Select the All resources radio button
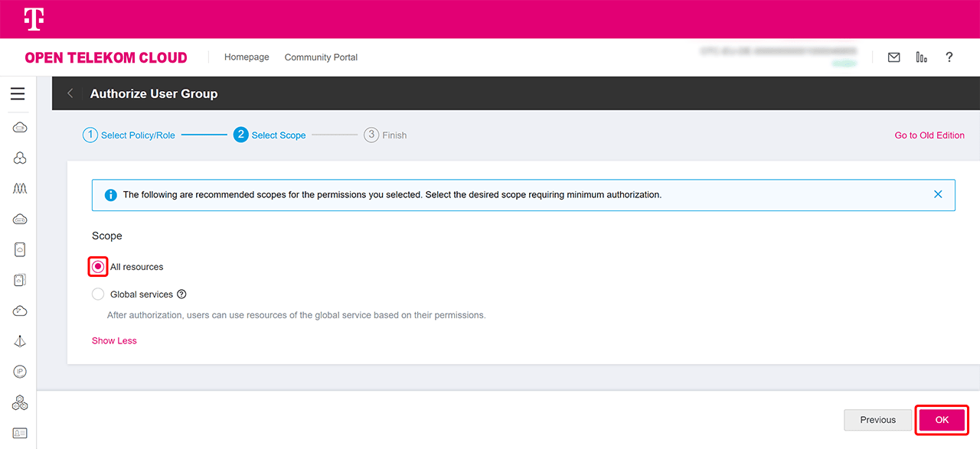 pyautogui.click(x=98, y=267)
